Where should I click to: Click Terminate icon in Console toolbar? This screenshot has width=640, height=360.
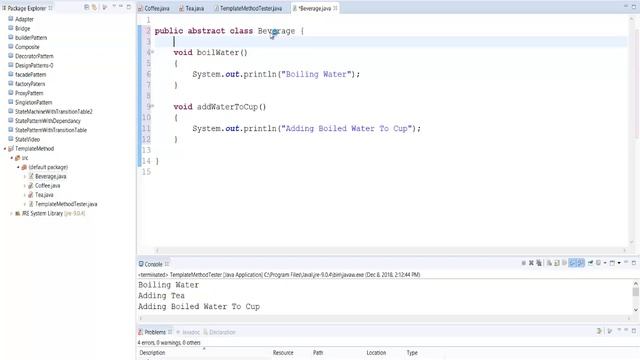pos(524,263)
